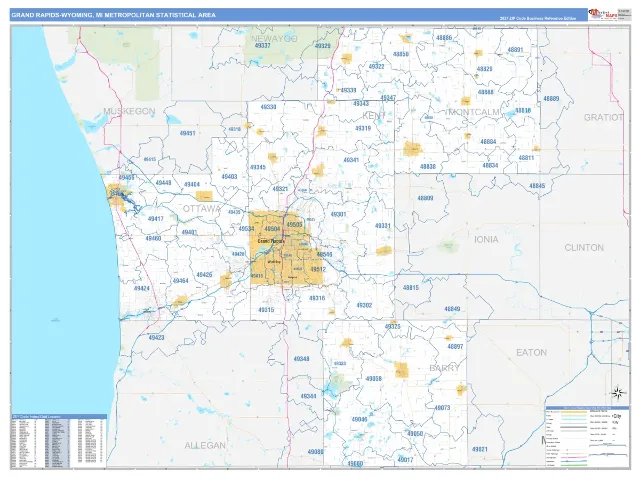Click ZIP code label 49451

[187, 133]
